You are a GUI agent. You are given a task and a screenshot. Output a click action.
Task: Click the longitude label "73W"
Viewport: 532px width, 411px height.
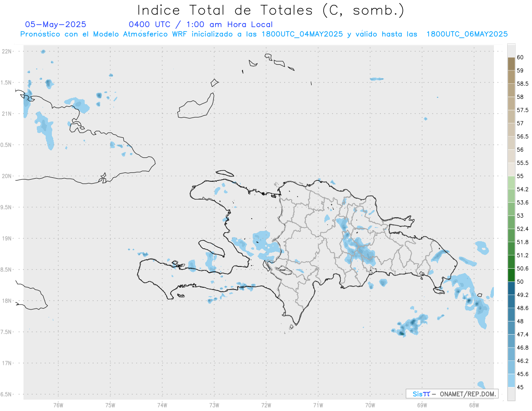(x=214, y=405)
